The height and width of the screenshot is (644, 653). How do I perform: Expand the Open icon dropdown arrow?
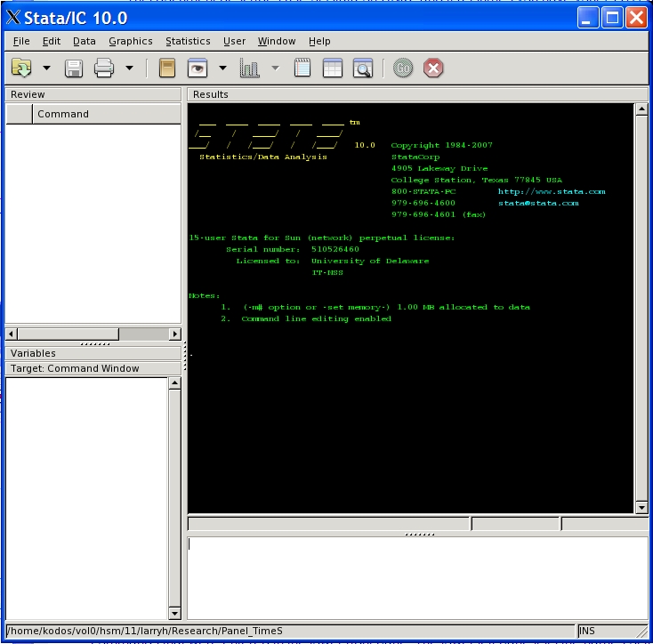[x=46, y=68]
